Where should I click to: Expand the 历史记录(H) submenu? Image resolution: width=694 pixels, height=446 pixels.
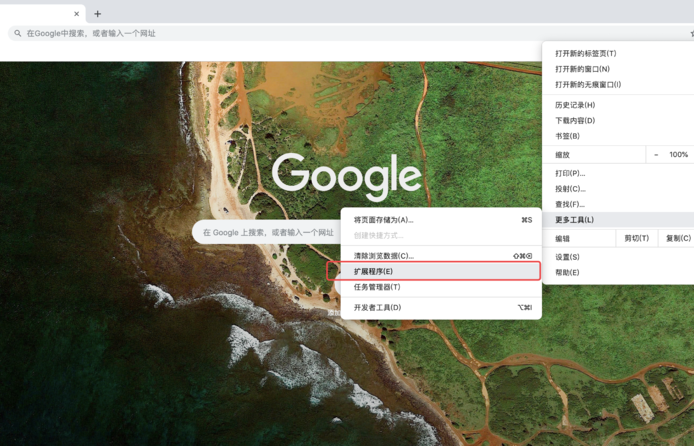click(575, 105)
